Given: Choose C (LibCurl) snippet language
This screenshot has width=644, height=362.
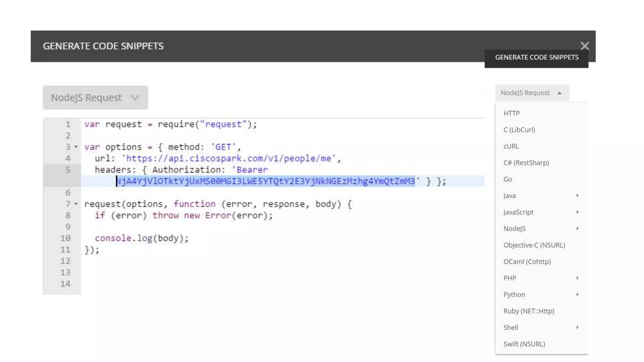Looking at the screenshot, I should (519, 130).
